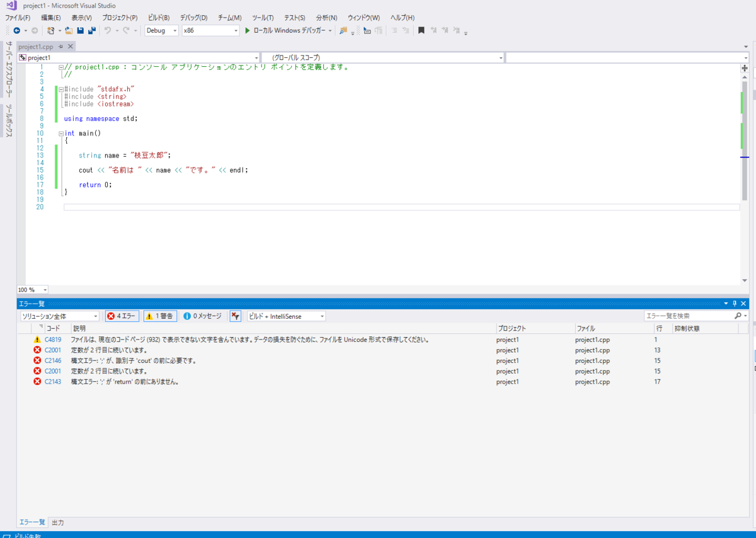Open the Entire Solution scope dropdown

pyautogui.click(x=59, y=316)
